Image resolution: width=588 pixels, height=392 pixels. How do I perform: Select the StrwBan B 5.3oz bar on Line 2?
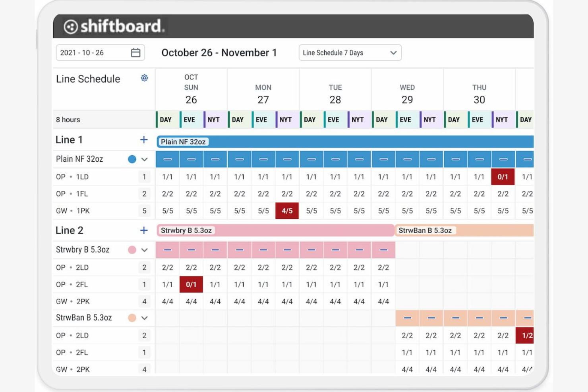click(464, 230)
